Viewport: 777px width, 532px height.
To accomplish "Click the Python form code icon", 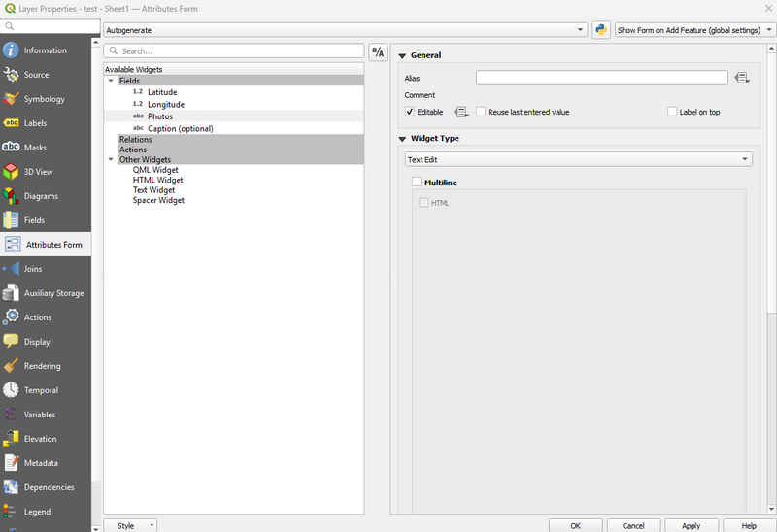I will pyautogui.click(x=601, y=30).
